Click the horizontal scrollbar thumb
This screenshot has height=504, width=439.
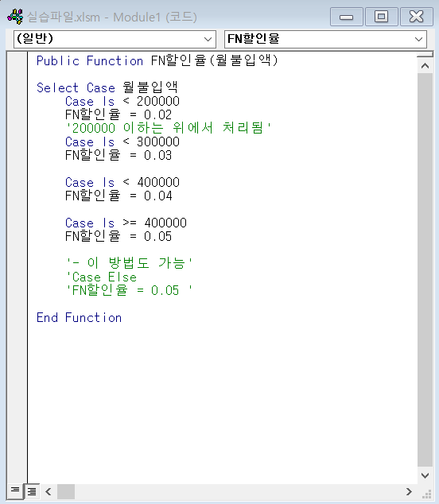(x=66, y=491)
